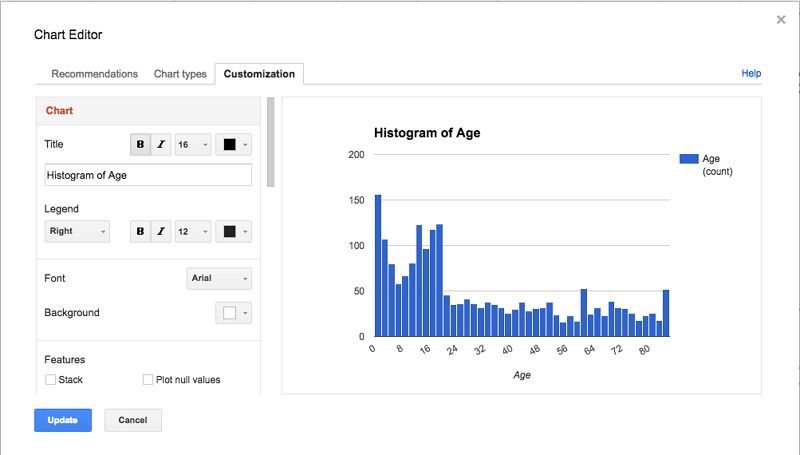
Task: Open the Background color picker
Action: click(234, 313)
